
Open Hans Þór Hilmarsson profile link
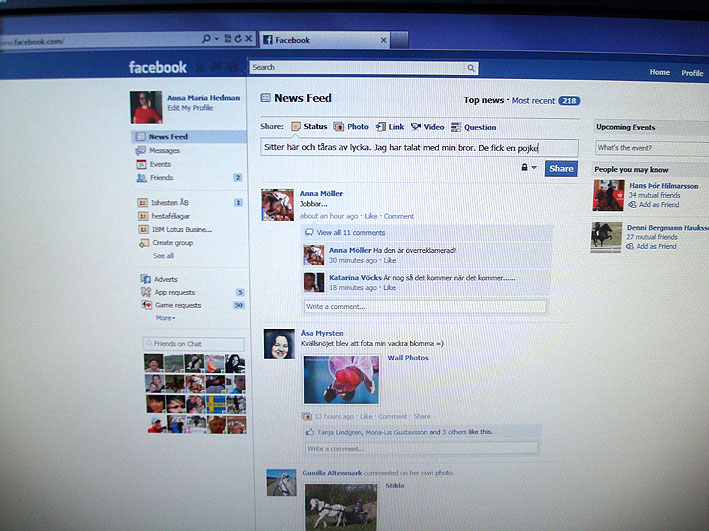(663, 186)
